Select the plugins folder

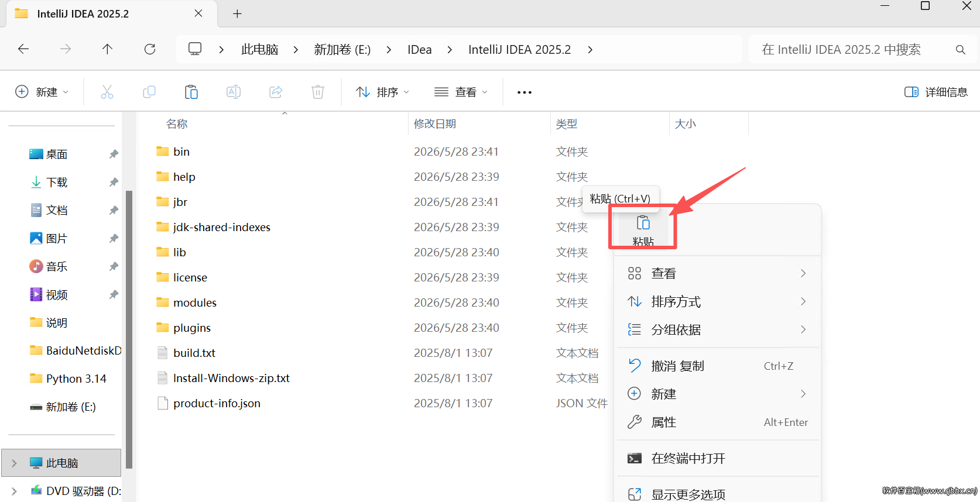point(192,328)
